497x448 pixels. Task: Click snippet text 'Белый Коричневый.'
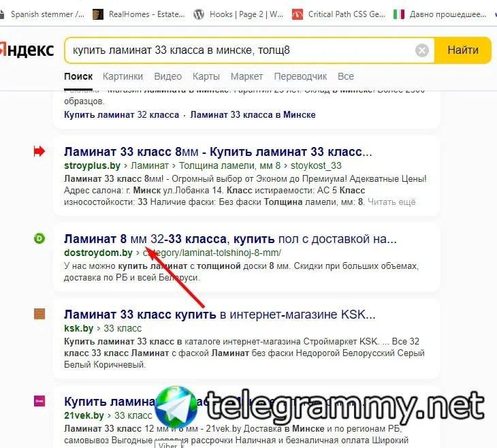pyautogui.click(x=105, y=365)
